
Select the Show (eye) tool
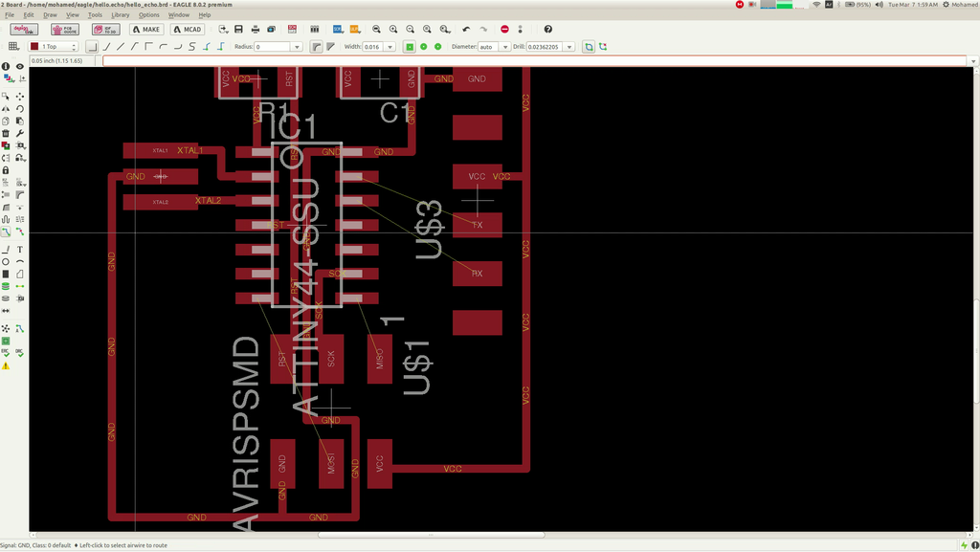(x=20, y=66)
